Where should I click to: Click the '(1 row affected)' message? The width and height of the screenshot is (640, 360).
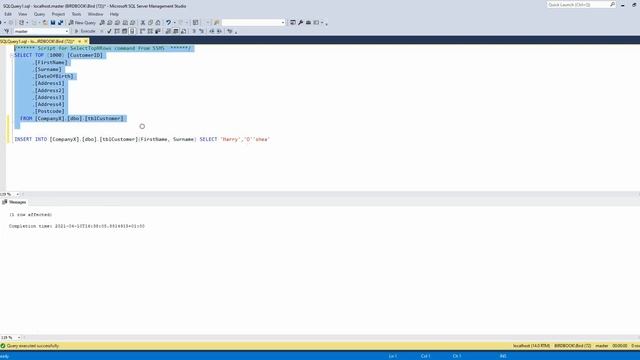click(x=30, y=214)
